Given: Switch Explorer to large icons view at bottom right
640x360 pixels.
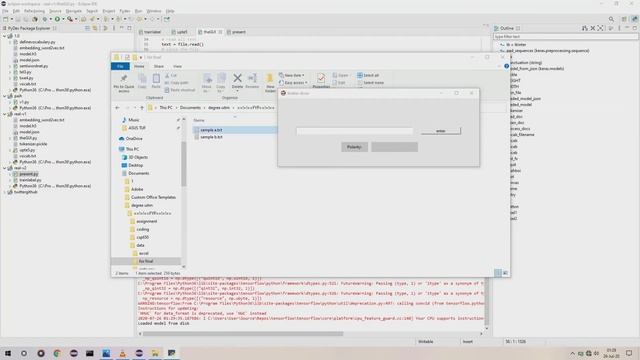Looking at the screenshot, I should pos(505,273).
